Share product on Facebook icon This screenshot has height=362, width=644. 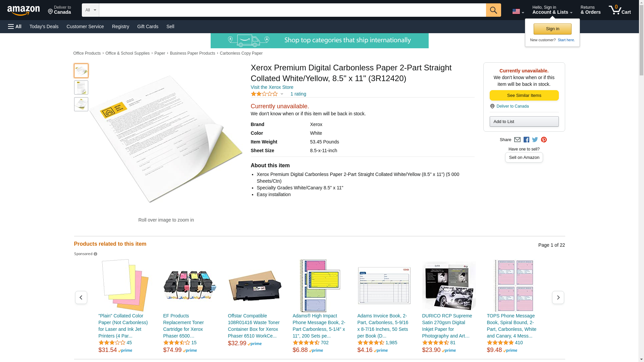pyautogui.click(x=526, y=140)
